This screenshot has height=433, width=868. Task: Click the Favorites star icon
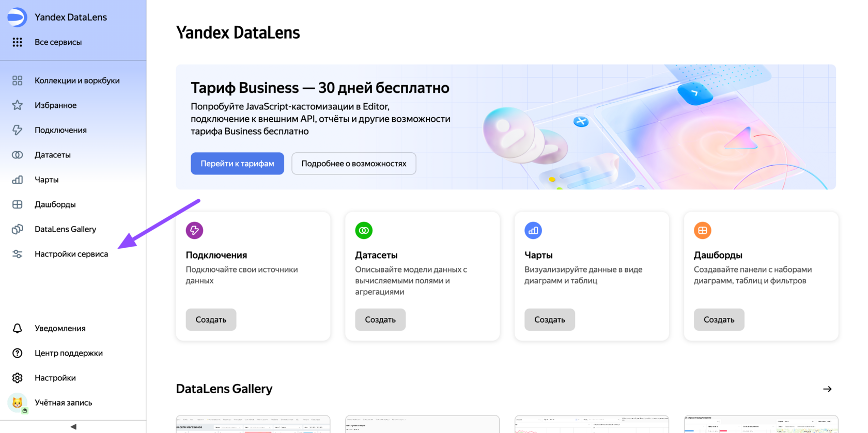[x=17, y=105]
